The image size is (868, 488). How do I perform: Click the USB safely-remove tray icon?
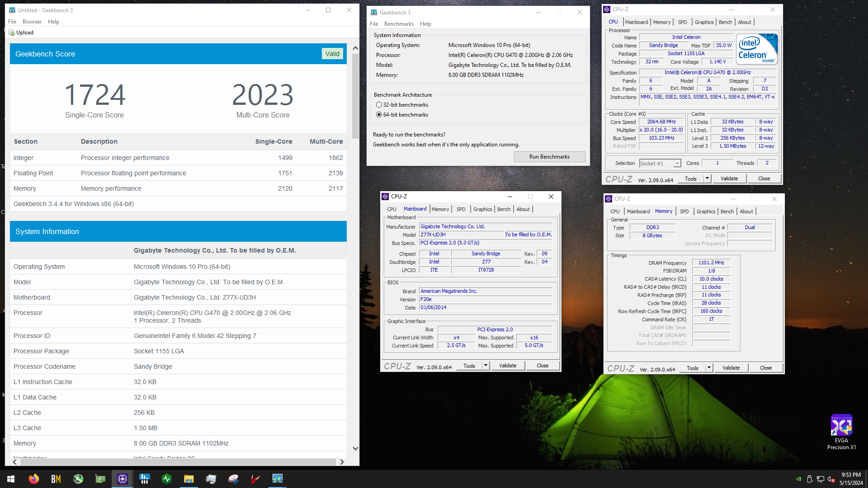tap(810, 479)
